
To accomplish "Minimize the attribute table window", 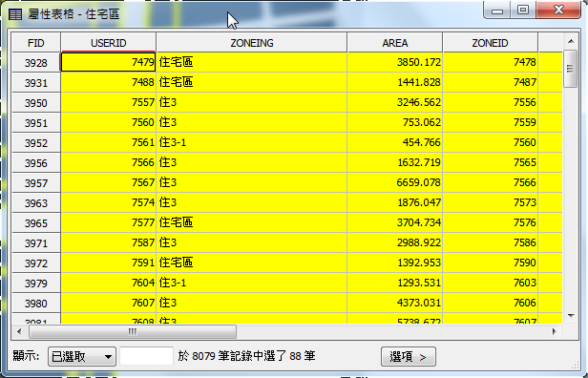I will click(x=497, y=10).
